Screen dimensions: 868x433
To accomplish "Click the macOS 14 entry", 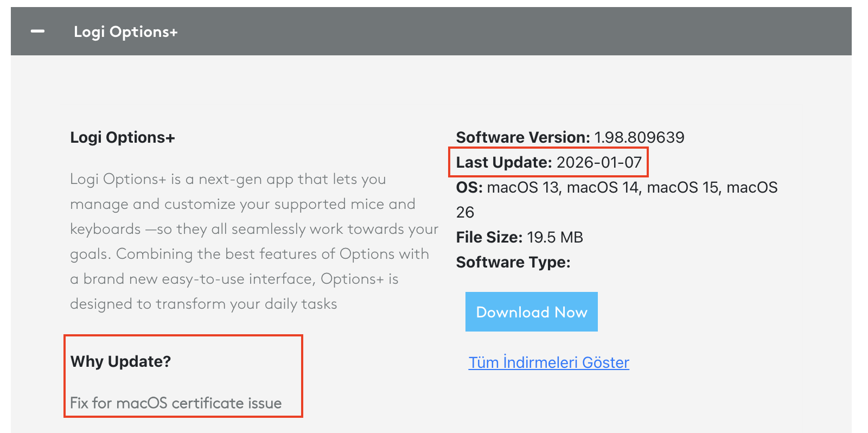I will (603, 188).
